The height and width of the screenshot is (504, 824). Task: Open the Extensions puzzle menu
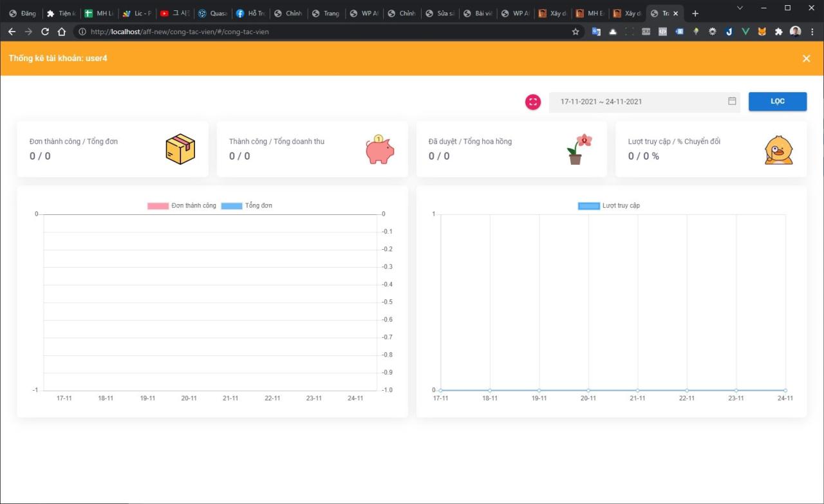point(779,32)
